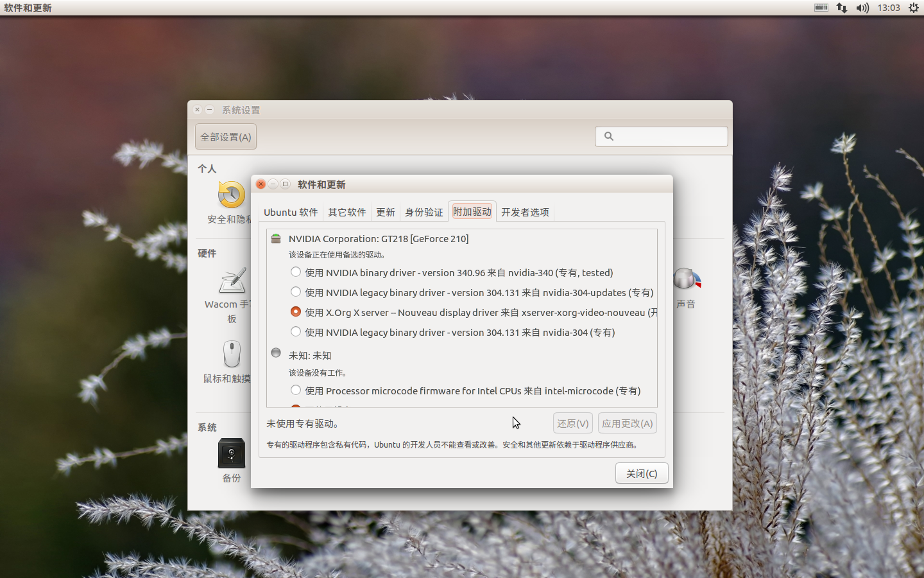Click the network traffic indicator in the tray
The width and height of the screenshot is (924, 578).
(x=841, y=8)
